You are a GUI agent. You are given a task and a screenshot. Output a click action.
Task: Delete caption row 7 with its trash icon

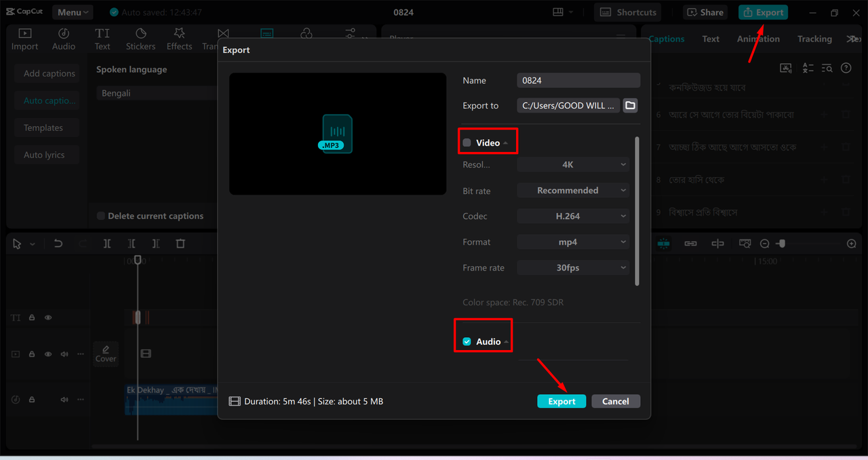(x=846, y=147)
